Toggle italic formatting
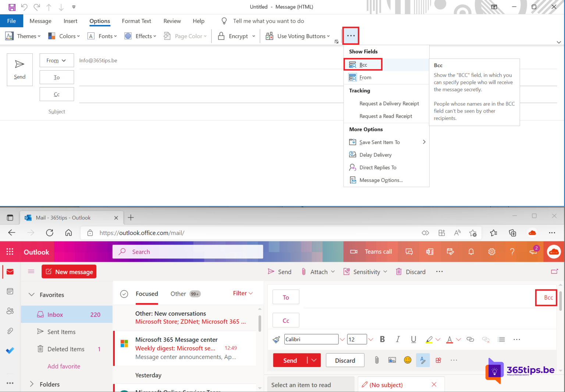 click(x=398, y=339)
